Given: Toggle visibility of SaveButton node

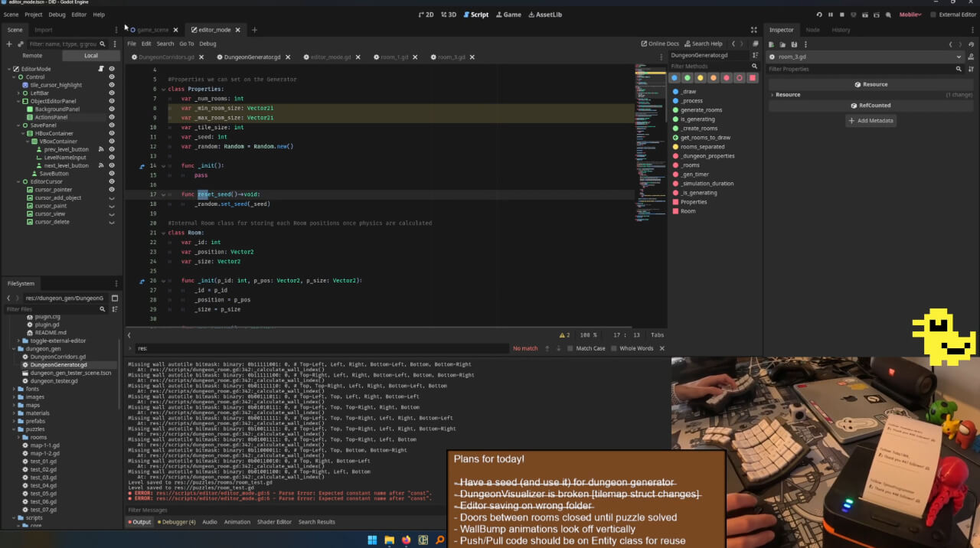Looking at the screenshot, I should [x=112, y=174].
